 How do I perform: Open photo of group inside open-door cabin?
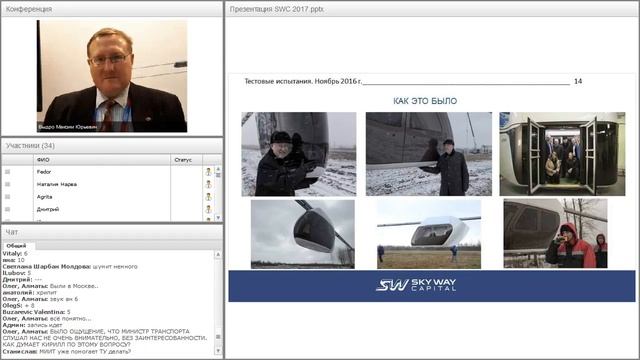(x=562, y=154)
